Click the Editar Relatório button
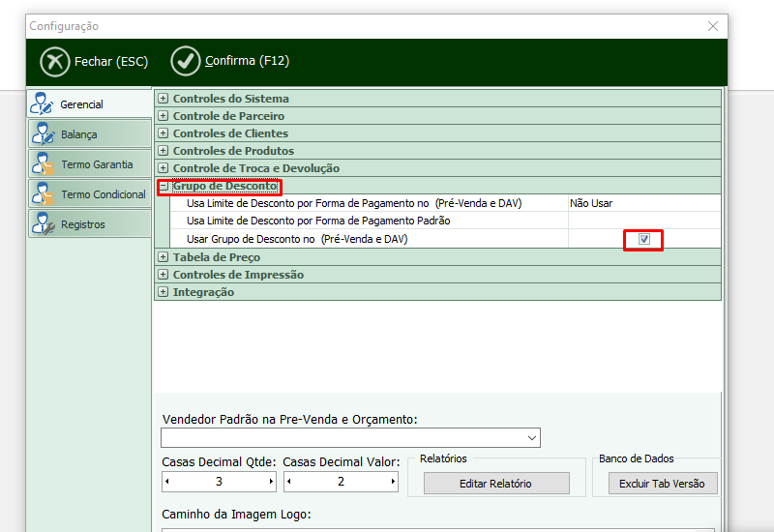The height and width of the screenshot is (532, 774). click(x=496, y=483)
